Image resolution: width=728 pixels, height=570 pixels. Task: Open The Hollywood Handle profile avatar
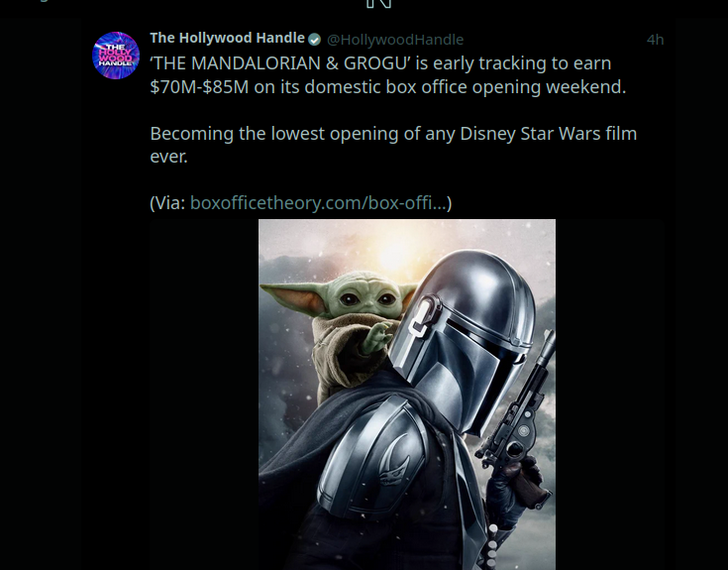click(116, 56)
